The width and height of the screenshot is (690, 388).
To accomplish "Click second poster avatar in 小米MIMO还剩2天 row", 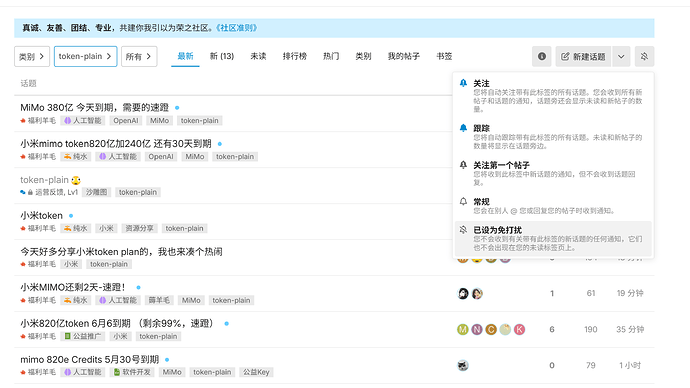I will tap(477, 293).
